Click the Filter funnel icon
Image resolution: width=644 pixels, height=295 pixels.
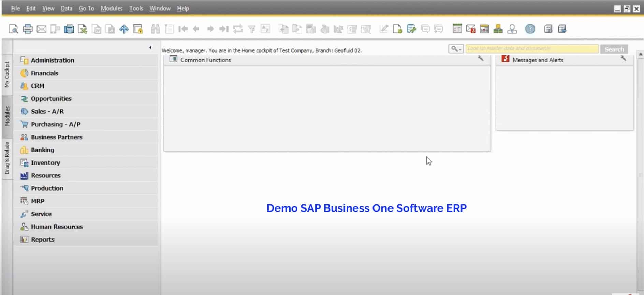[252, 29]
